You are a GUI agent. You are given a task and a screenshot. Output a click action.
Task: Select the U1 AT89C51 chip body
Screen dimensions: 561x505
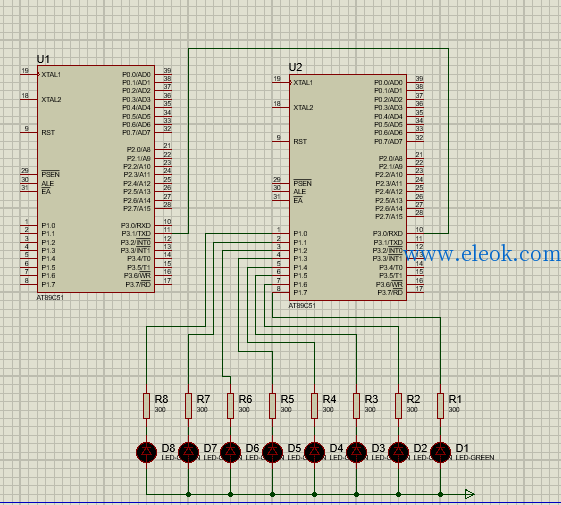point(96,179)
